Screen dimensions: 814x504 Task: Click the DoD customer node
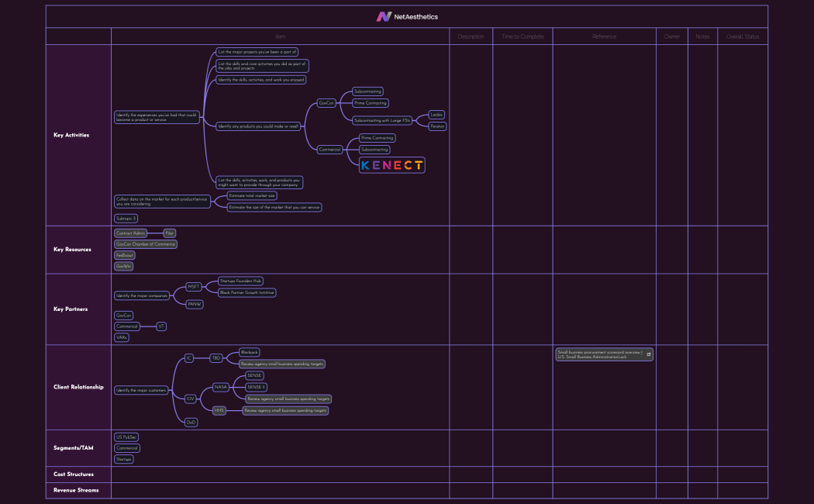[191, 423]
